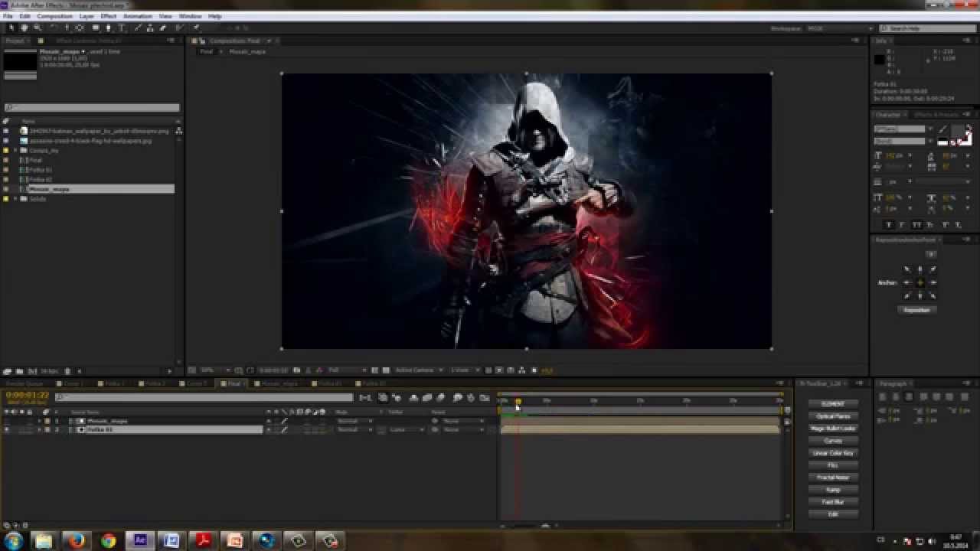Viewport: 980px width, 551px height.
Task: Open Chrome from the Windows taskbar
Action: [108, 540]
